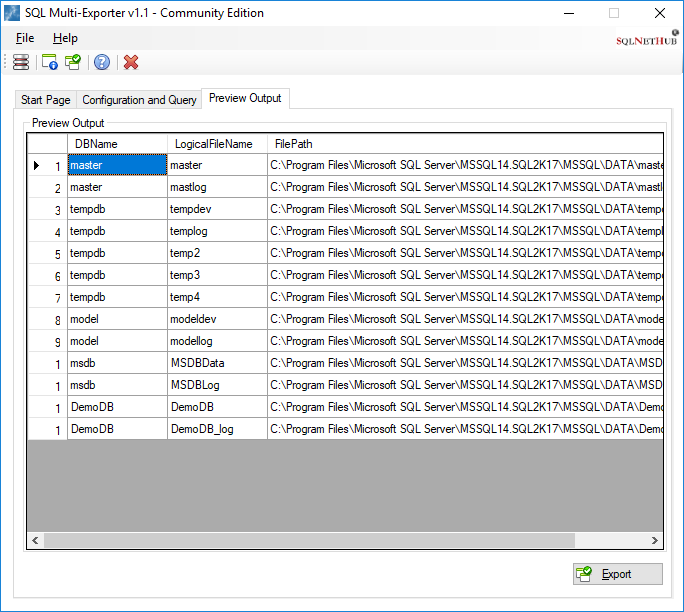This screenshot has width=684, height=612.
Task: Click the templog LogicalFileName cell
Action: [x=217, y=231]
